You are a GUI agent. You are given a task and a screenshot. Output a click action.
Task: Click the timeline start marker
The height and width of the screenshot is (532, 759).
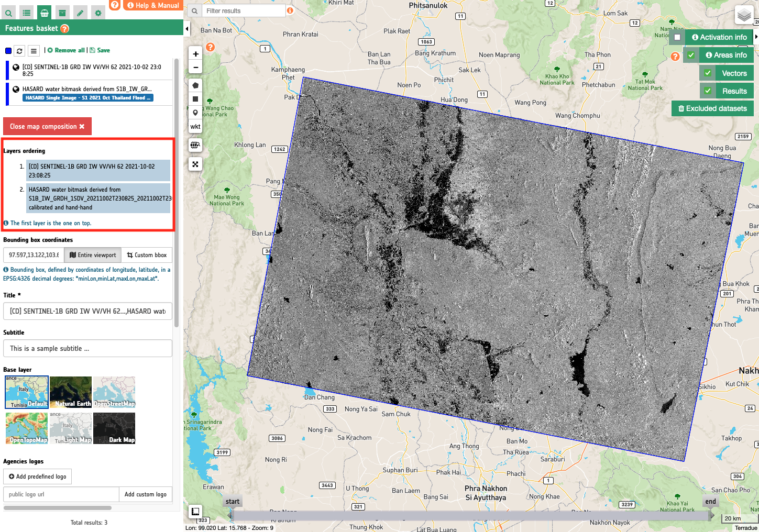[x=232, y=502]
